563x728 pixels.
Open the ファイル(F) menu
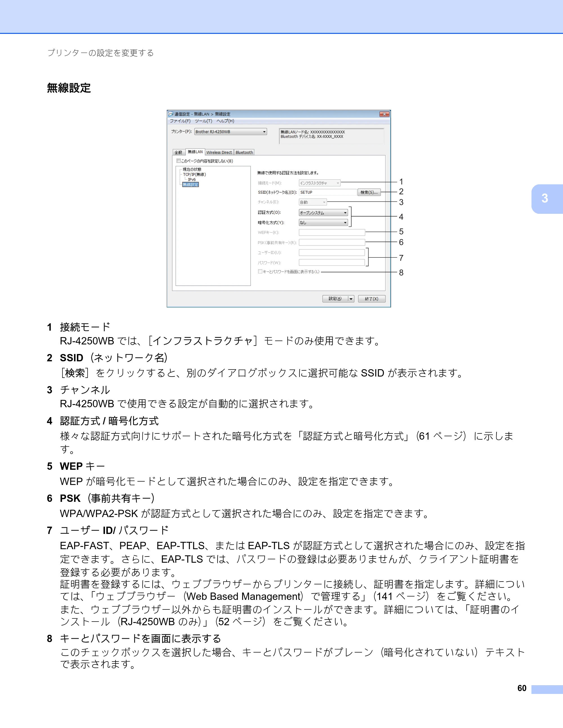click(180, 121)
